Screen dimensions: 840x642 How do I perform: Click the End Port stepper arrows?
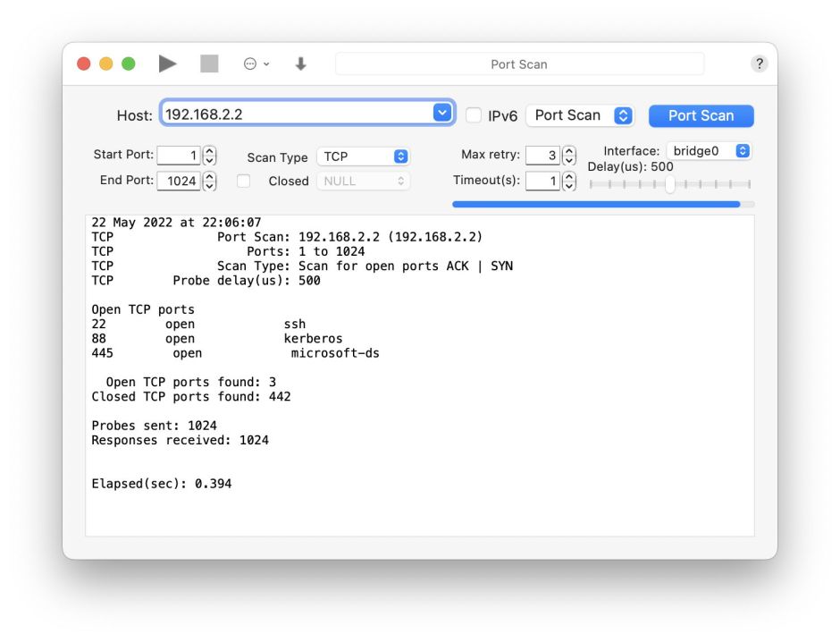(209, 181)
